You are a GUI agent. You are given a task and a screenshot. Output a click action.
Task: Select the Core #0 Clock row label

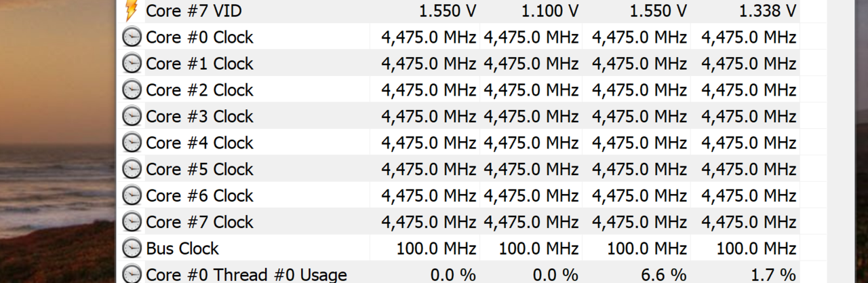coord(199,37)
